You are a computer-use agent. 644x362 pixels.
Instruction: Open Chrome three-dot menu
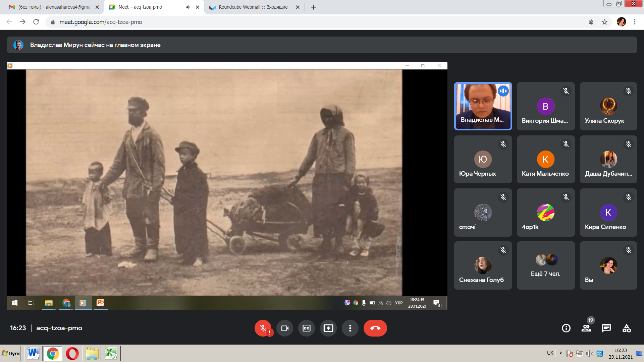pyautogui.click(x=635, y=22)
